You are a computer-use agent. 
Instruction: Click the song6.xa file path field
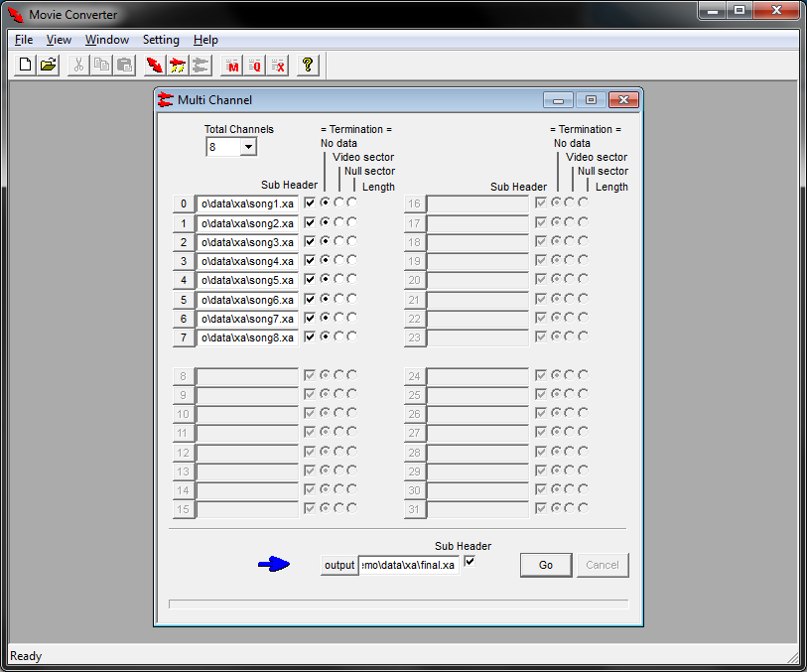click(x=247, y=300)
